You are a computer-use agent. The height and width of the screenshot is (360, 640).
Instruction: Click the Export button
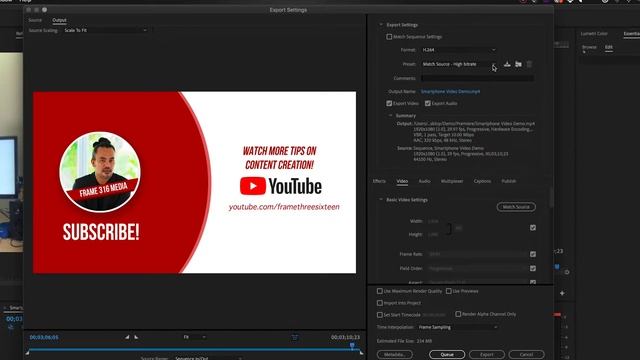point(487,354)
